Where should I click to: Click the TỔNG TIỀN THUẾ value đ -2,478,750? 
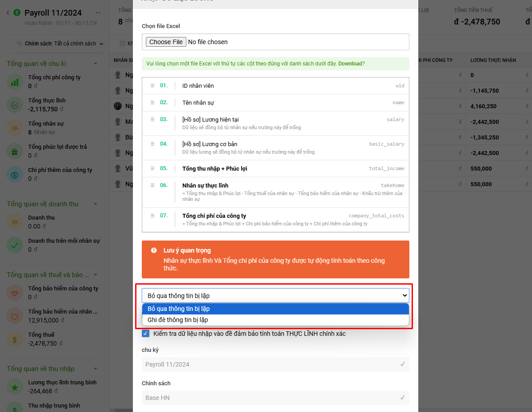pyautogui.click(x=477, y=22)
